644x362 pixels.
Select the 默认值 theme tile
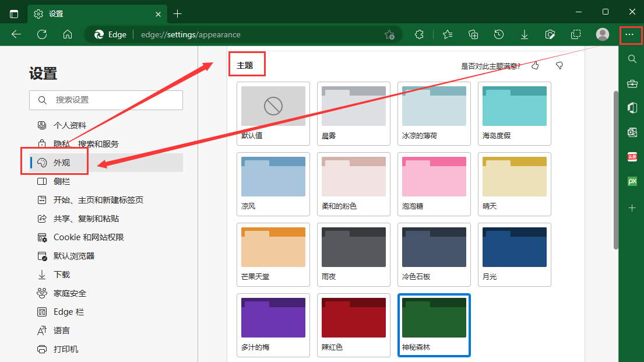click(273, 113)
